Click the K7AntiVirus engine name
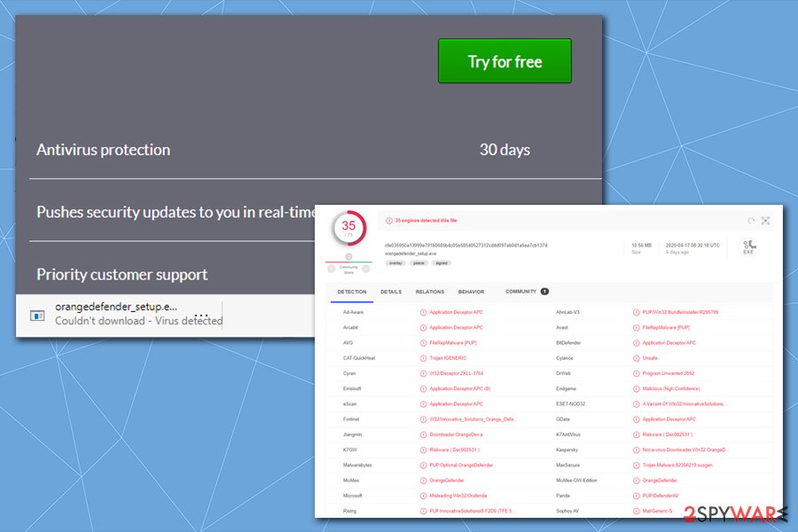Image resolution: width=798 pixels, height=532 pixels. pyautogui.click(x=568, y=434)
